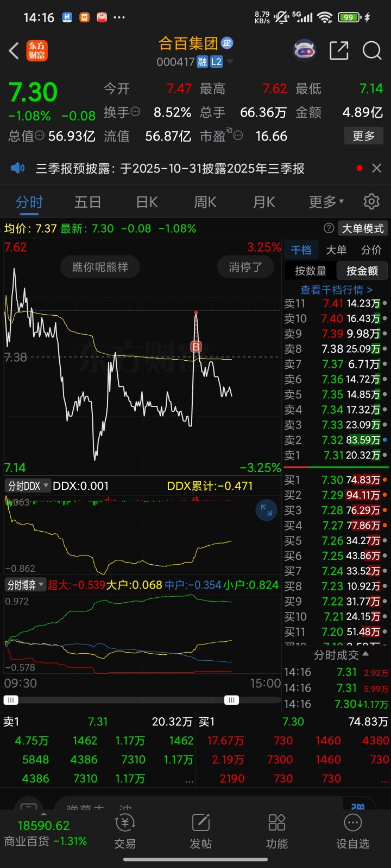Tap the back arrow icon

coord(14,51)
